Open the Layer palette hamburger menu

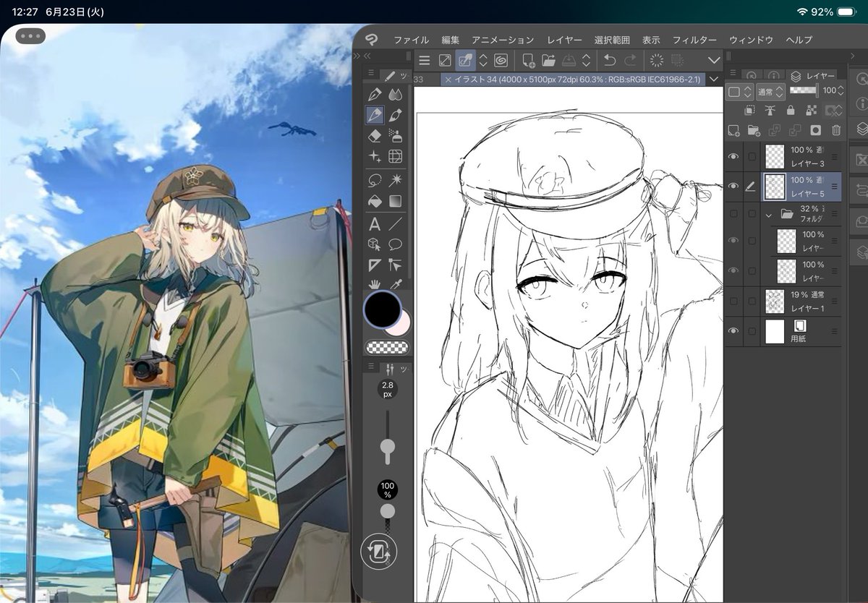click(x=733, y=74)
